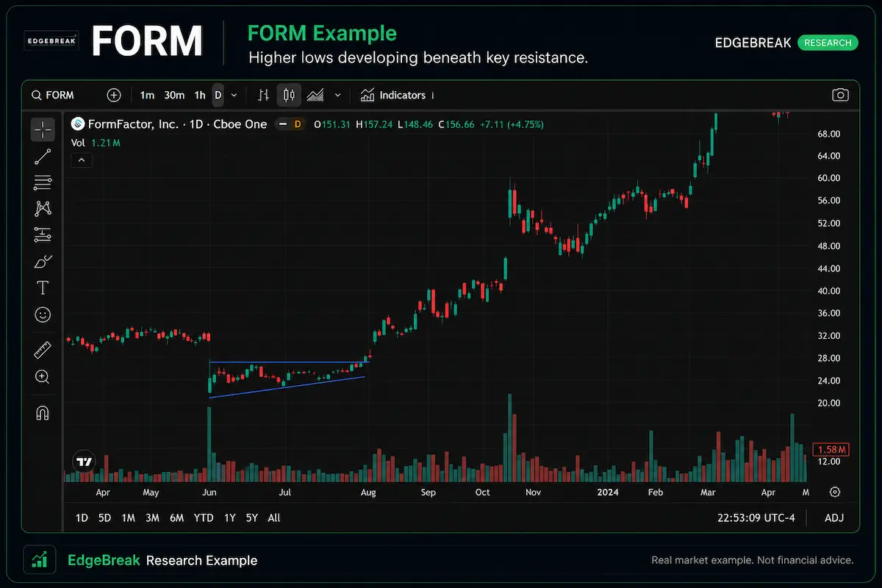Open the Fibonacci retracement tools

pos(43,182)
